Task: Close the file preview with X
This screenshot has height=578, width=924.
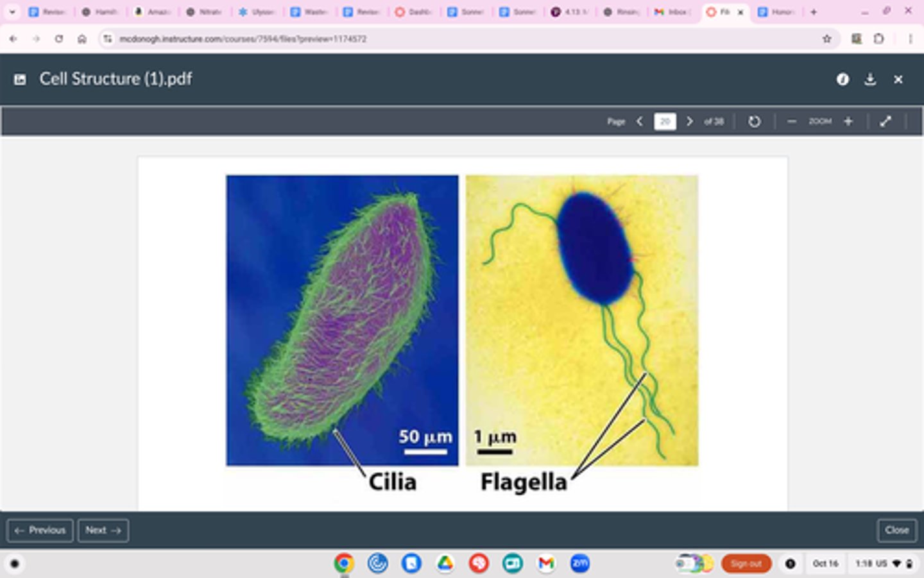Action: pos(898,79)
